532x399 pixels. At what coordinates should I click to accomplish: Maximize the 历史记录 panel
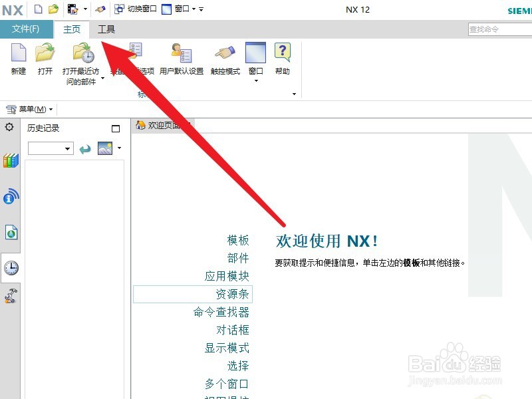(116, 128)
